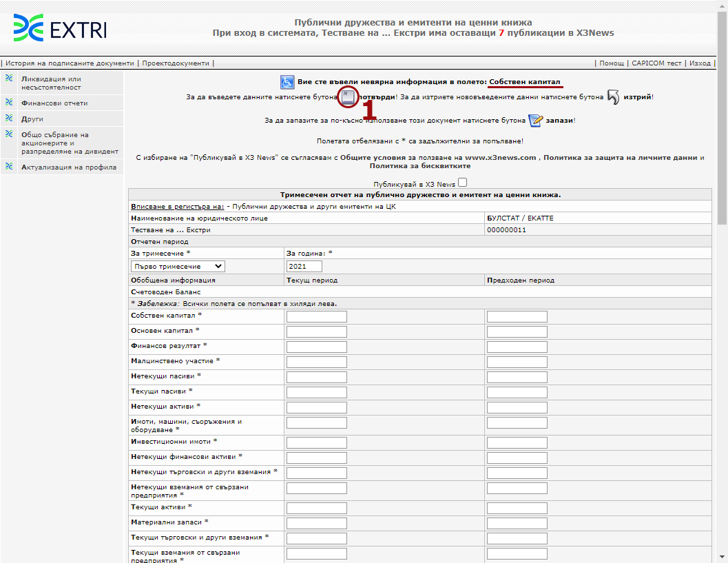Screen dimensions: 728x563
Task: Click Текущи активи current period field
Action: pos(317,508)
